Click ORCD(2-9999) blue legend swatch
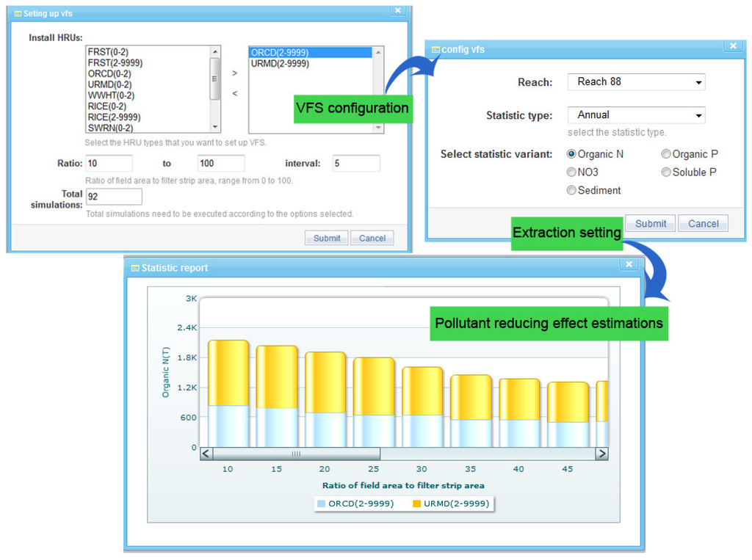 pos(321,503)
